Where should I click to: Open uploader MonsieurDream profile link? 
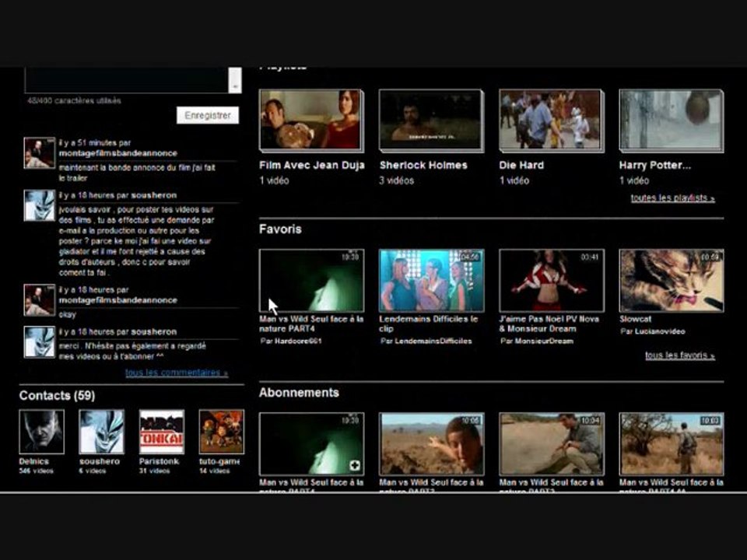[544, 341]
